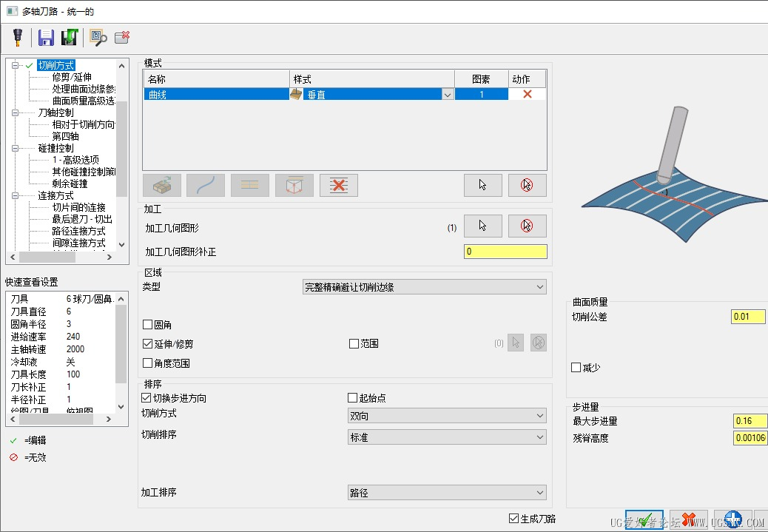This screenshot has width=768, height=532.
Task: Open the 切削排序 dropdown showing 标准
Action: (x=447, y=437)
